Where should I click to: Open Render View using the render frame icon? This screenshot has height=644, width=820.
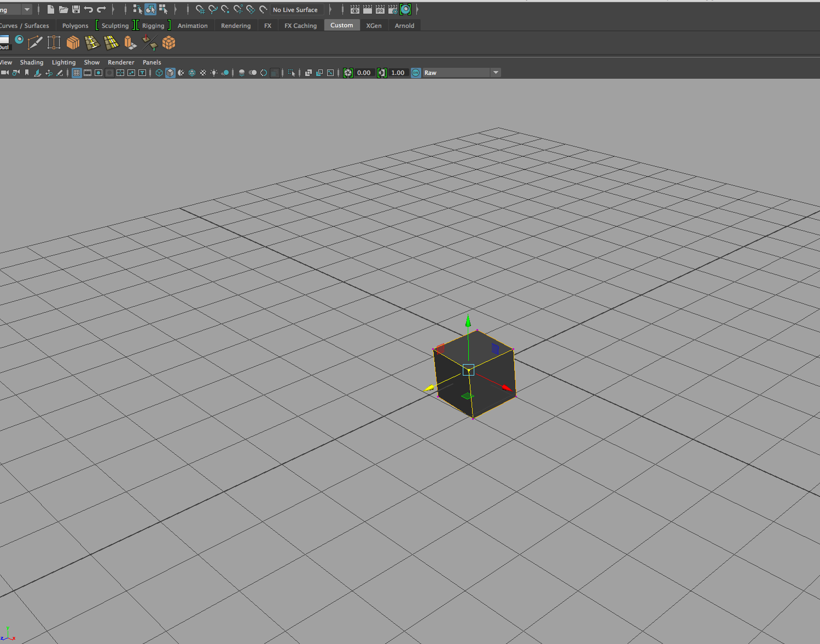354,9
